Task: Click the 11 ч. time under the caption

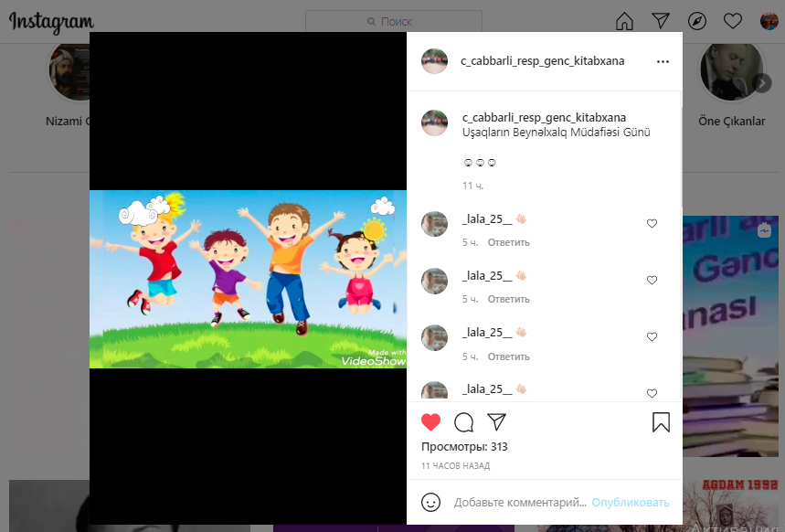Action: pyautogui.click(x=473, y=186)
